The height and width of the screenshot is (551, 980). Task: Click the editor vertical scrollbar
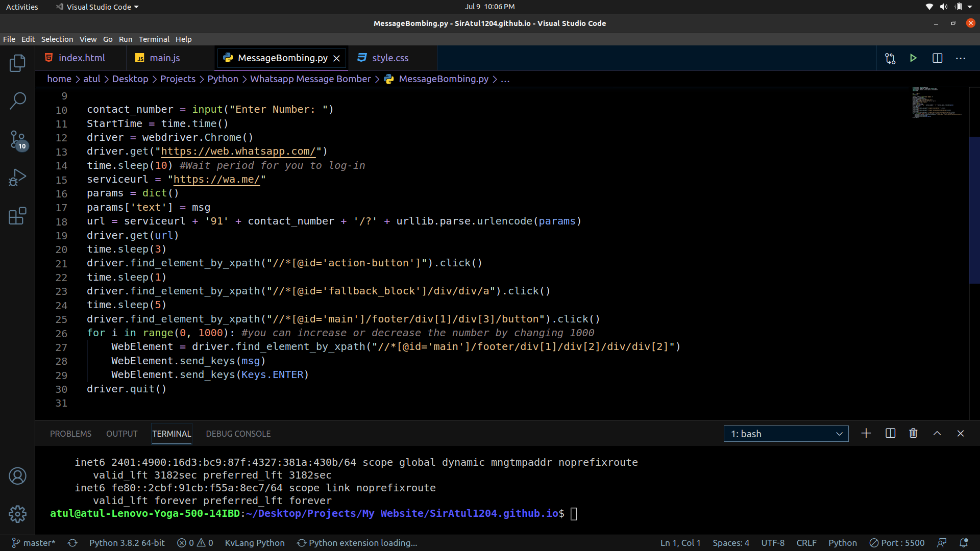point(974,210)
